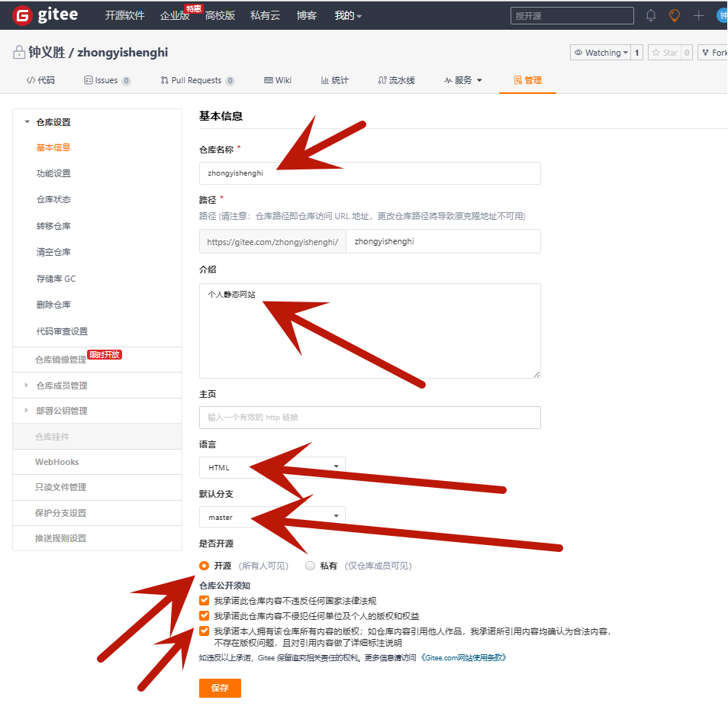Select the 管理 tab

coord(528,80)
